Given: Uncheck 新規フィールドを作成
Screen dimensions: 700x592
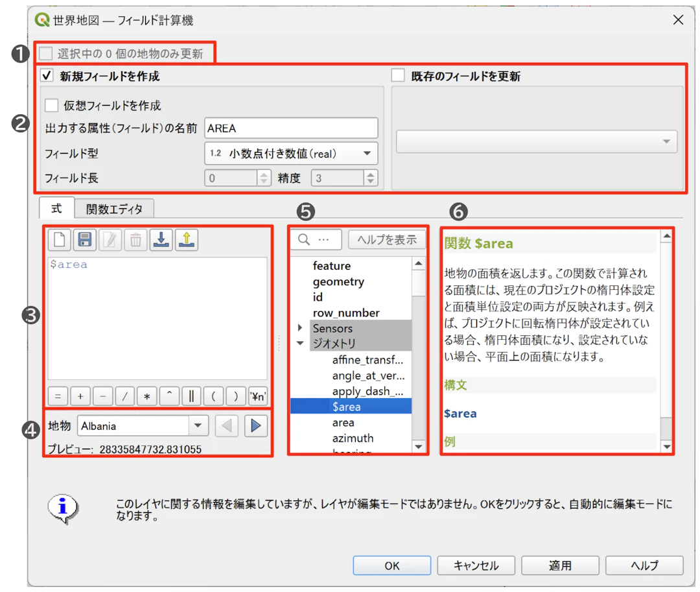Looking at the screenshot, I should 46,75.
